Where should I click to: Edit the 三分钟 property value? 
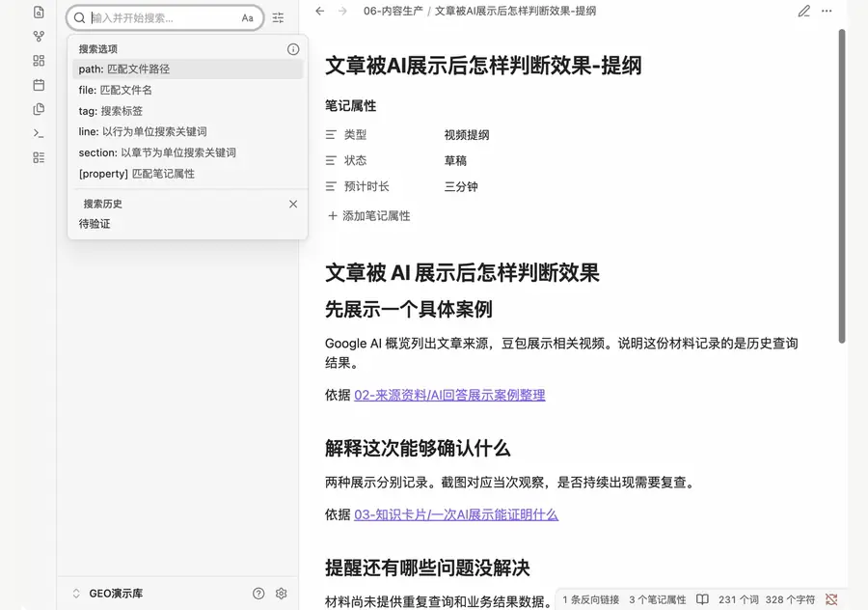461,186
